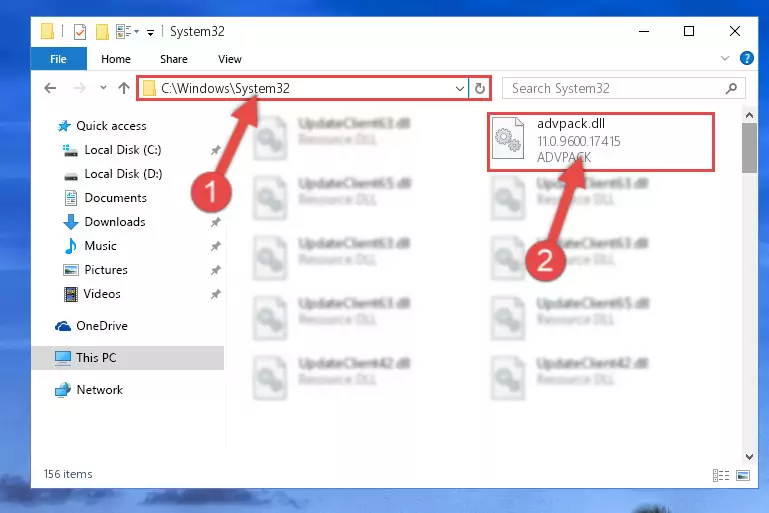Open the File menu
Viewport: 769px width, 513px height.
click(x=58, y=59)
